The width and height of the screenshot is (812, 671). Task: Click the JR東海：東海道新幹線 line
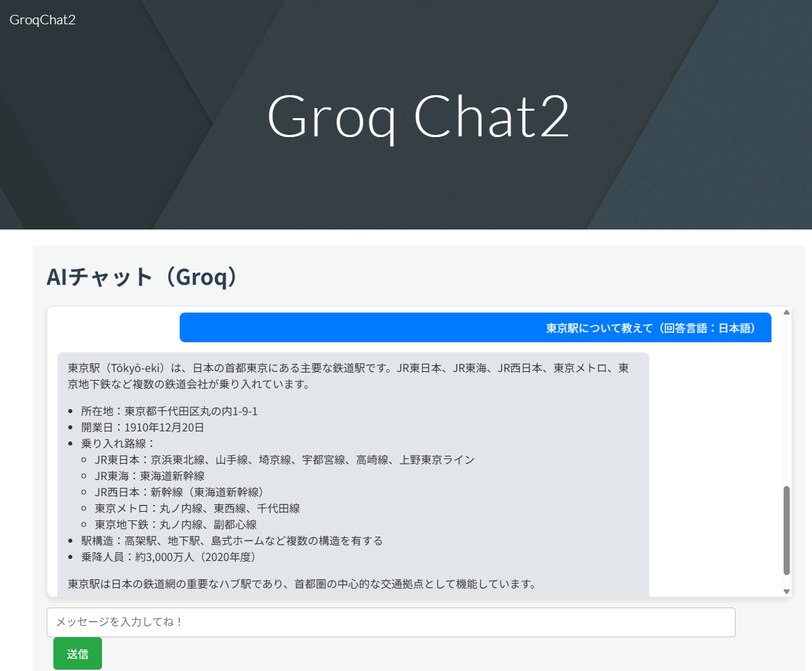click(149, 476)
